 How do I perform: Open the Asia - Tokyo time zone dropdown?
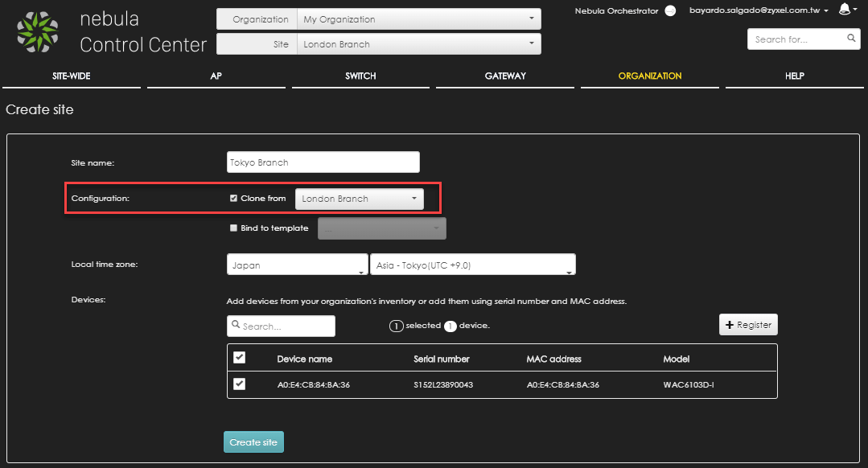click(473, 265)
